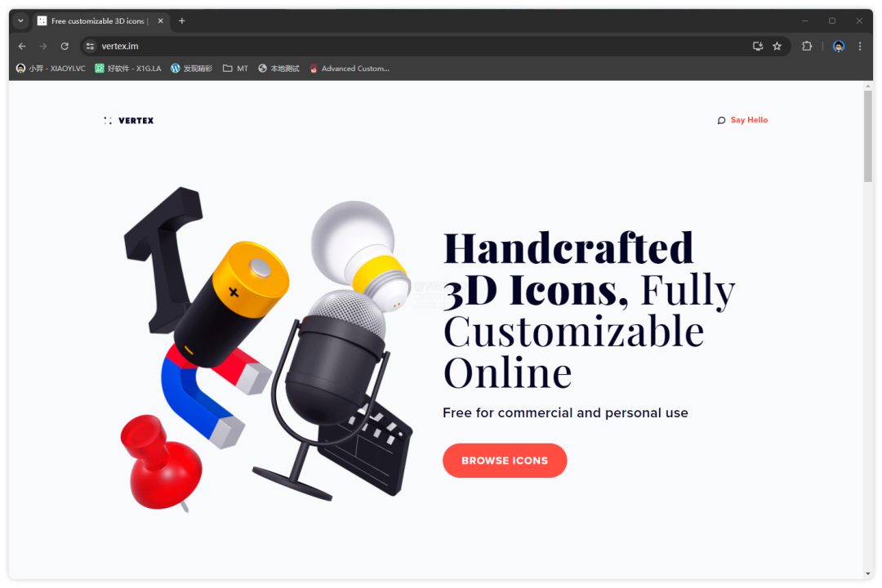Close the Free customizable 3D icons tab
882x588 pixels.
click(x=160, y=20)
